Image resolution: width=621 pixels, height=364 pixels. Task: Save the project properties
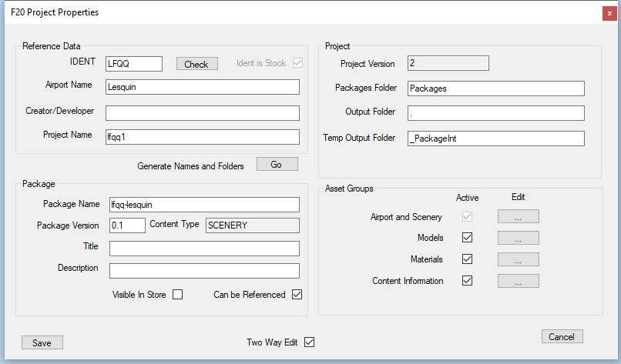[42, 342]
